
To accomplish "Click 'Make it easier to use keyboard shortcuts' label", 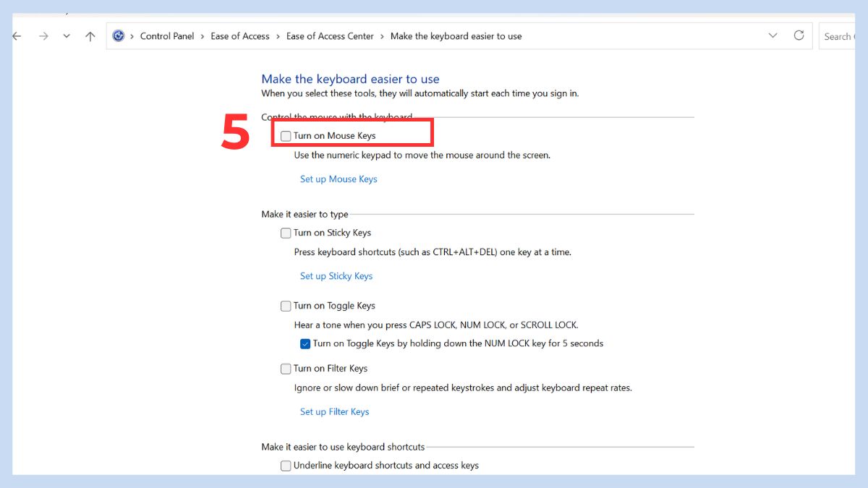I will click(x=343, y=448).
